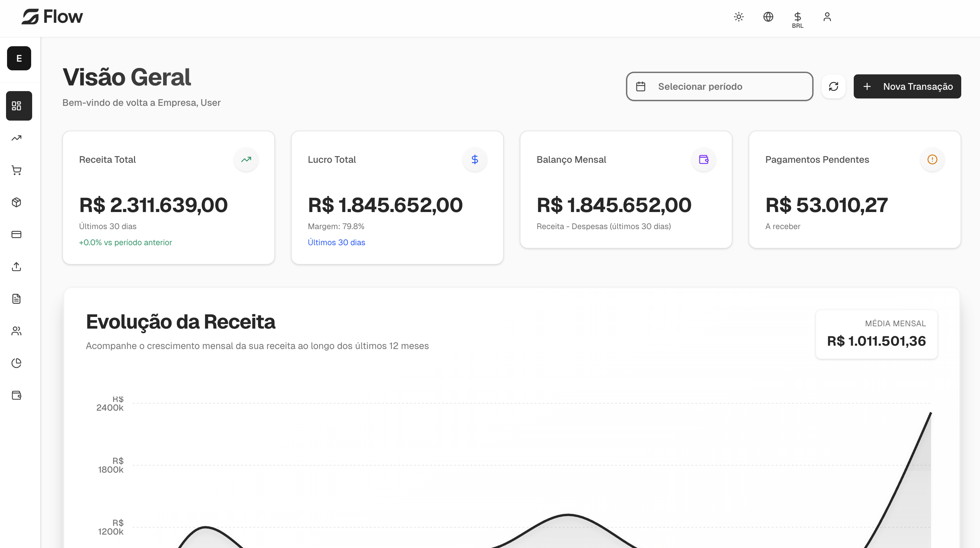Viewport: 980px width, 548px height.
Task: Open the wallet icon in sidebar
Action: pos(16,395)
